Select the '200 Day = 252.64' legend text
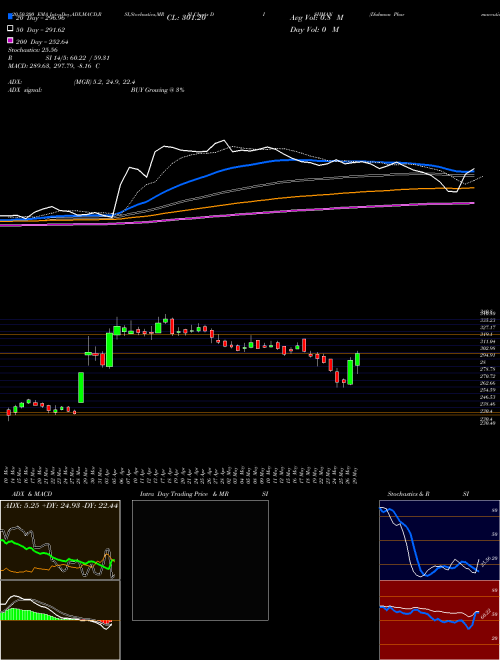The height and width of the screenshot is (660, 500). (42, 41)
